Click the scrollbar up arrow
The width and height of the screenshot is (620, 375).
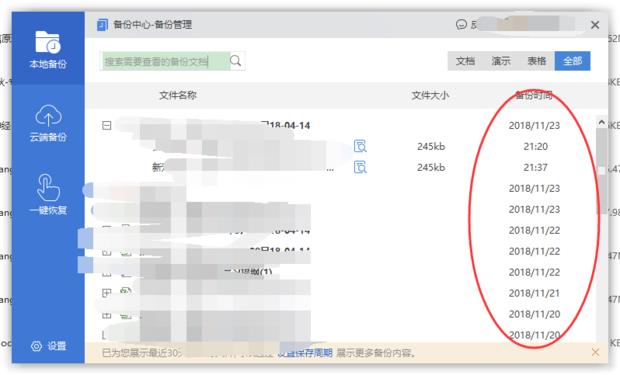[x=601, y=122]
